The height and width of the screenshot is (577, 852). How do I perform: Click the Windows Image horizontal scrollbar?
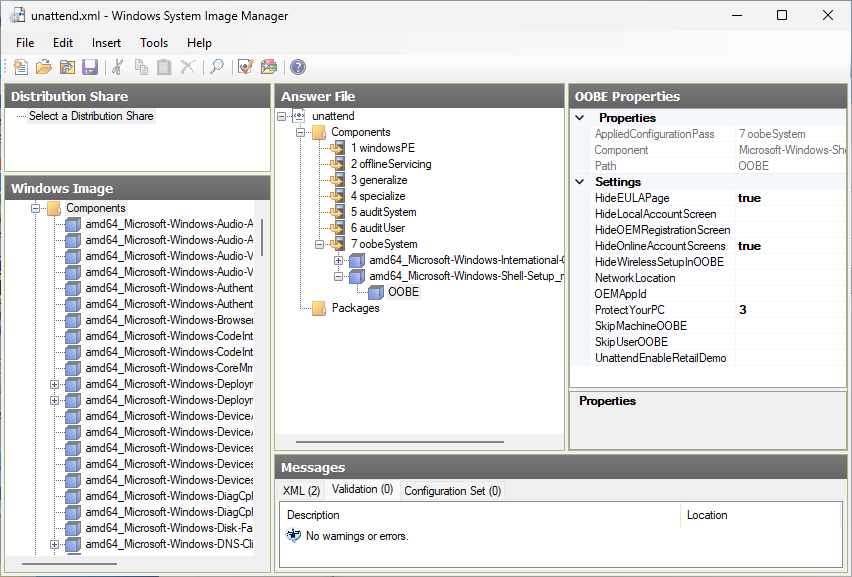69,564
